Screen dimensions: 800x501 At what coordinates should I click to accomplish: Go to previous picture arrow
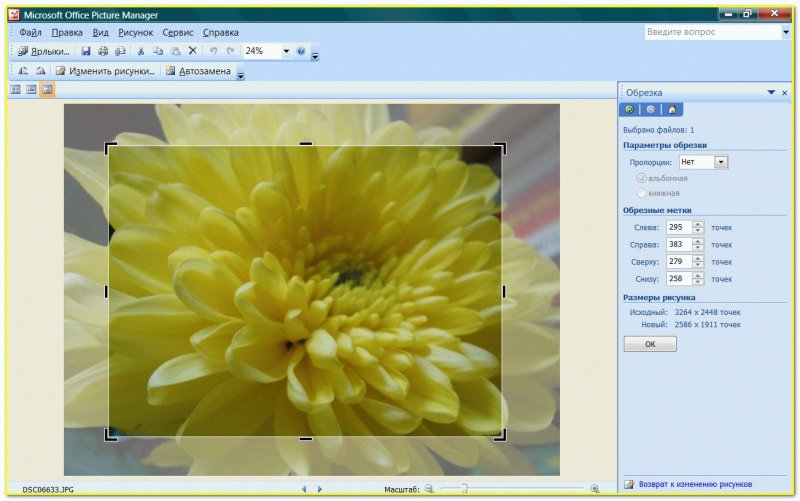[x=304, y=489]
